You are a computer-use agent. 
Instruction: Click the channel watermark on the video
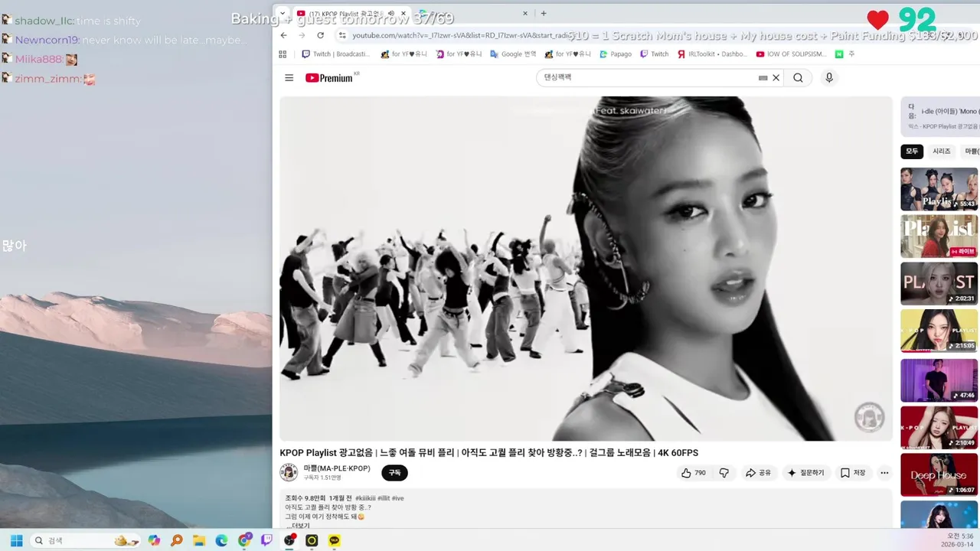(x=869, y=417)
